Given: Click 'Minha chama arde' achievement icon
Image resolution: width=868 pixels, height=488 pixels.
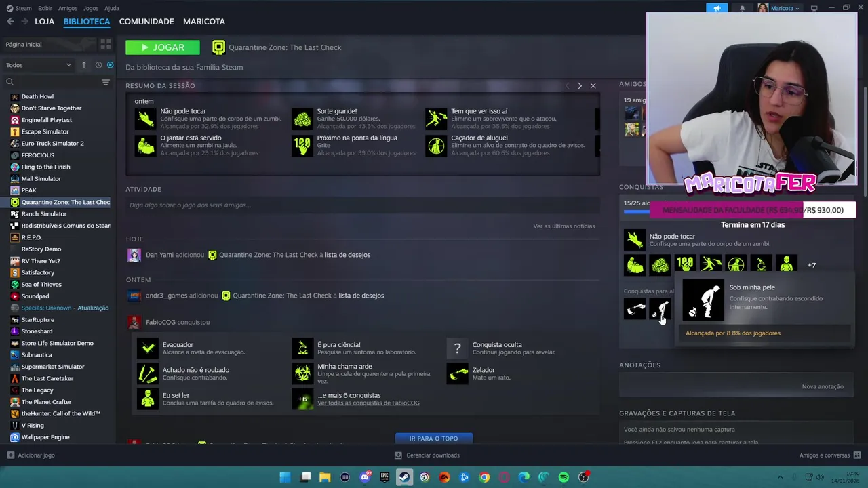Looking at the screenshot, I should (x=302, y=373).
